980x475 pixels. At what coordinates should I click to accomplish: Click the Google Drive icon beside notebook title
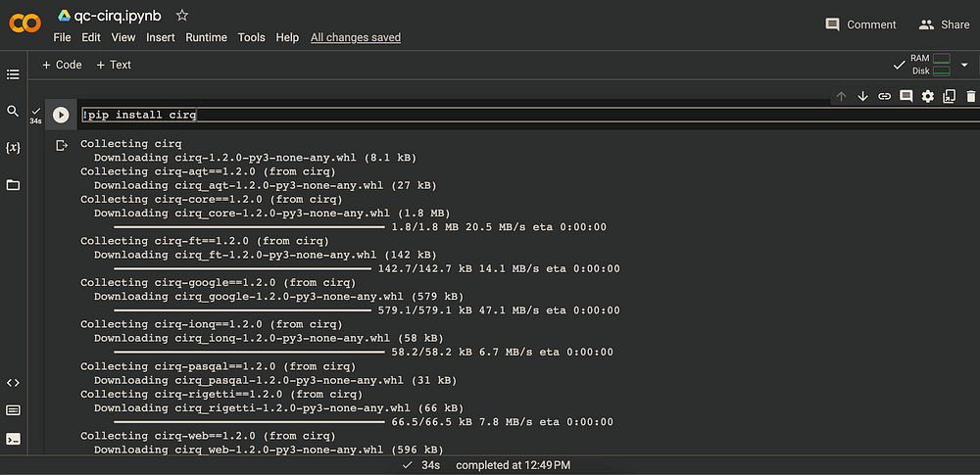click(64, 16)
